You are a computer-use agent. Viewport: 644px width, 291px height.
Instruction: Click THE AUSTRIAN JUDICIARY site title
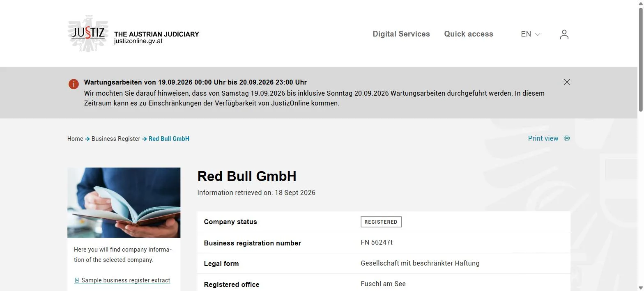156,34
